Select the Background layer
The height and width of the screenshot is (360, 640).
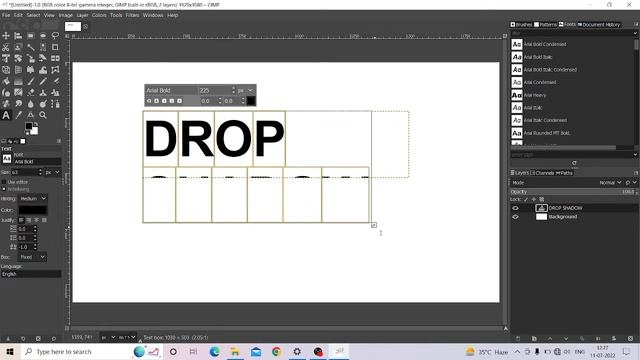pyautogui.click(x=562, y=217)
